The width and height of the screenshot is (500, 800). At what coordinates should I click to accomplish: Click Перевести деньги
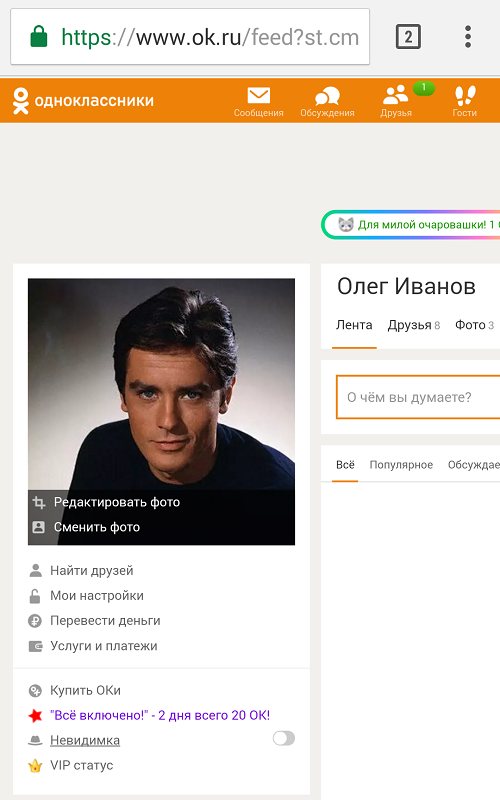click(x=105, y=620)
